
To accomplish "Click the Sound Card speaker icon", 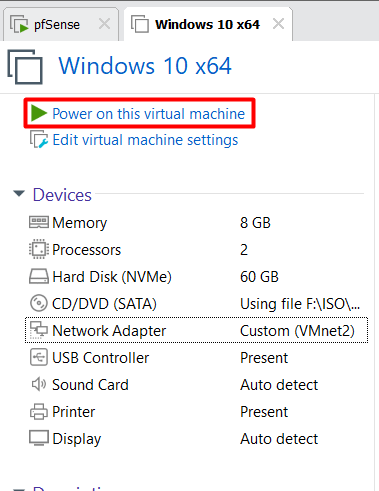I will tap(39, 384).
